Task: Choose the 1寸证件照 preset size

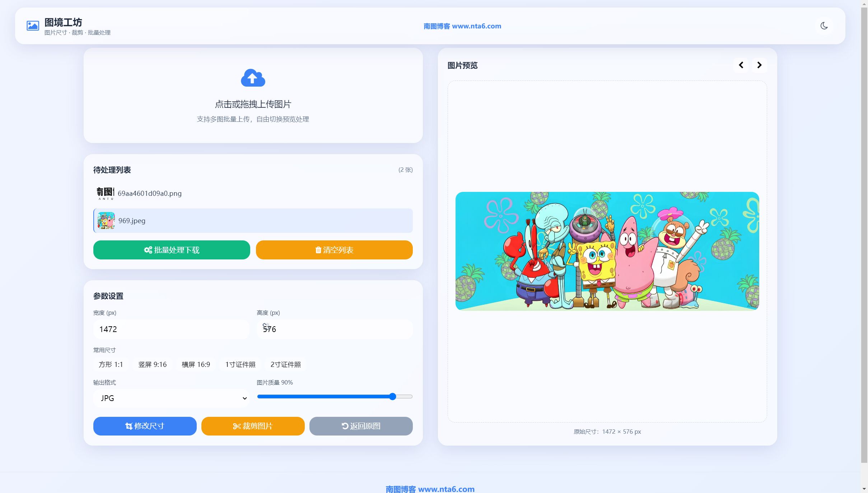Action: coord(240,364)
